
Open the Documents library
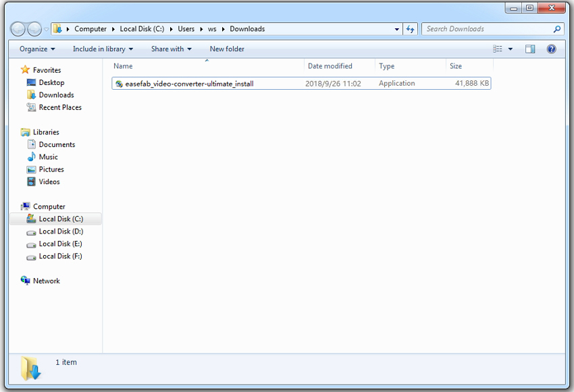point(57,144)
